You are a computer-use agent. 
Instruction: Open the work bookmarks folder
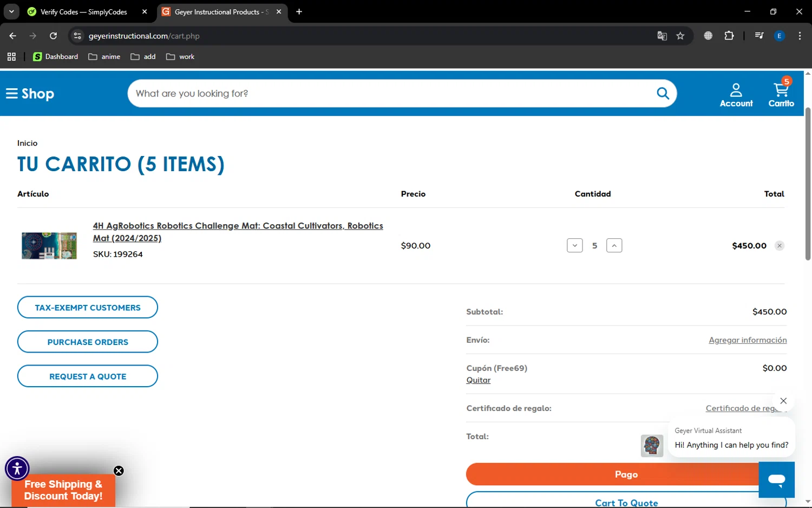(x=180, y=56)
